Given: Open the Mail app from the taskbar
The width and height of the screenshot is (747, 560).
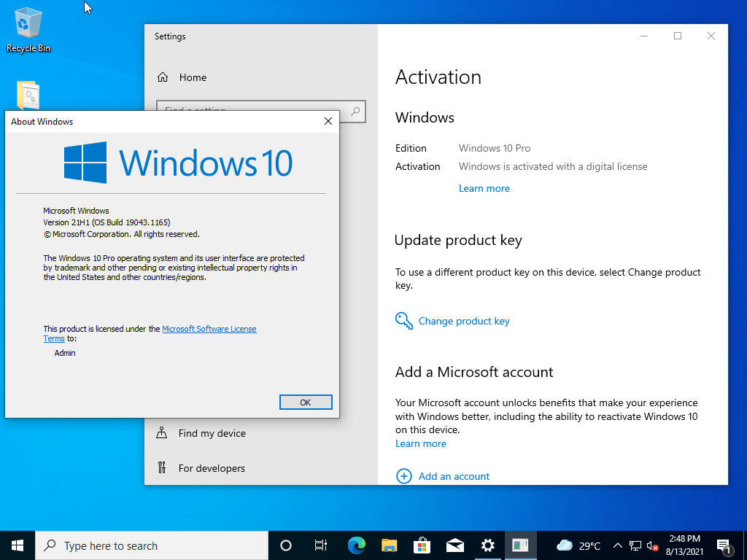Looking at the screenshot, I should 455,545.
